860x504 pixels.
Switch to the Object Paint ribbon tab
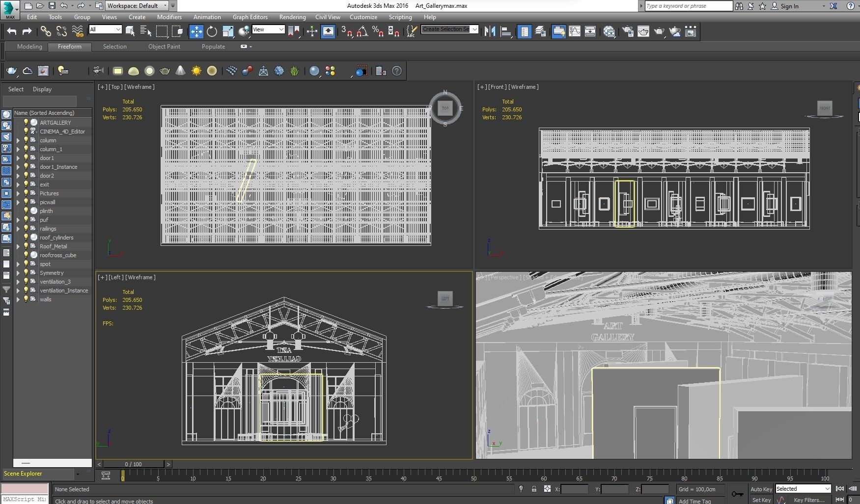[164, 47]
